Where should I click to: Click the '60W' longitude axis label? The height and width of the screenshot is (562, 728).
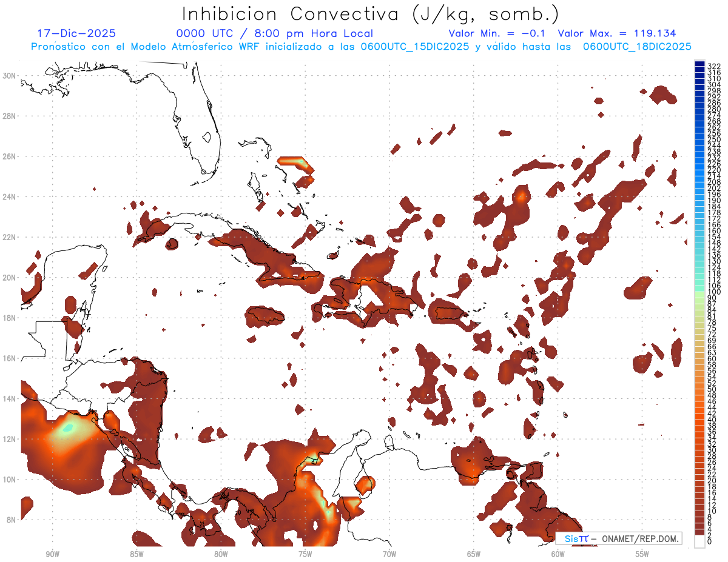point(558,555)
